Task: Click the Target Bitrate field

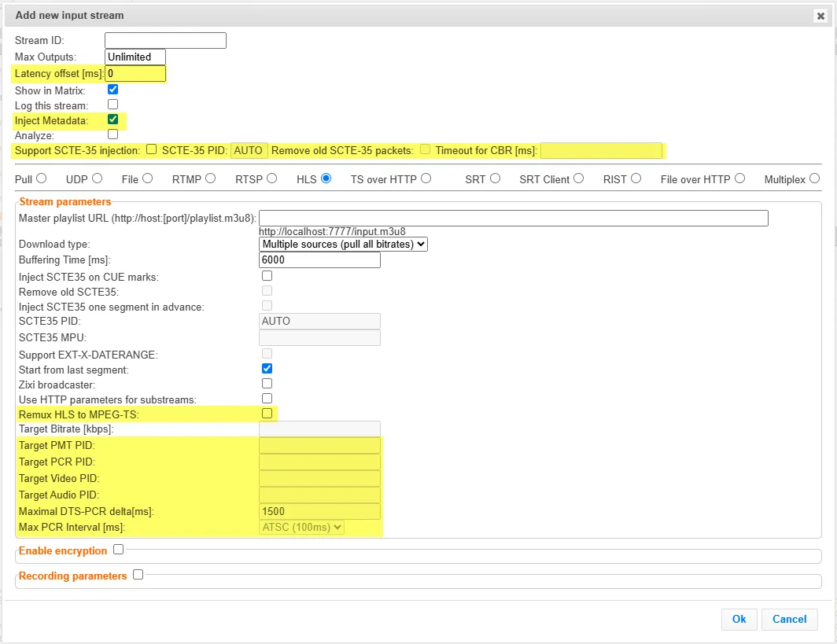Action: point(319,429)
